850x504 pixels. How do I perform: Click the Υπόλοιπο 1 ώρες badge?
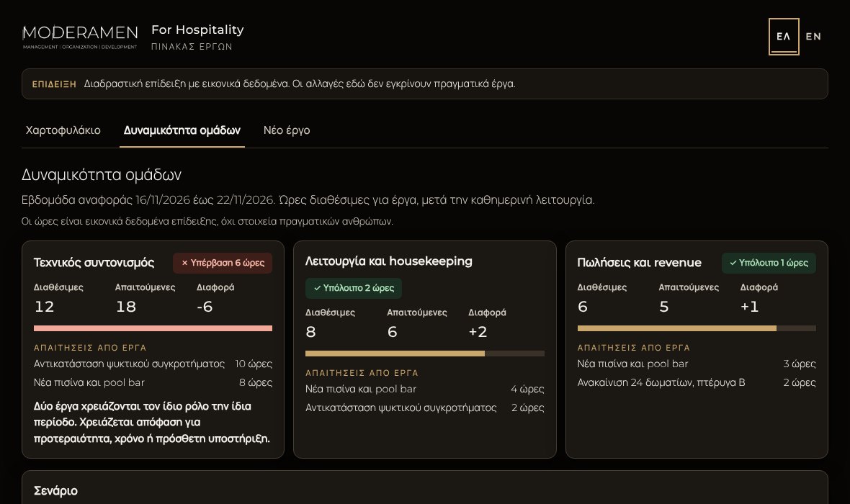(x=769, y=263)
